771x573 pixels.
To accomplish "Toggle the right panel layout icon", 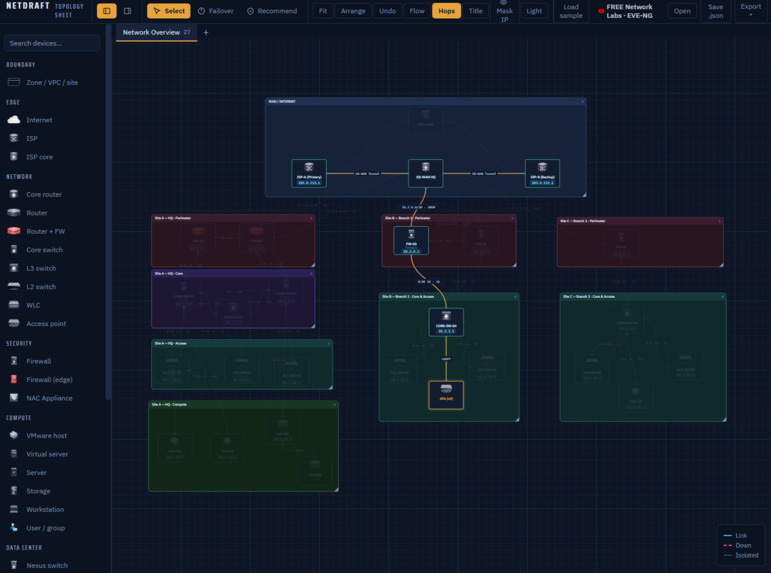I will click(x=127, y=11).
